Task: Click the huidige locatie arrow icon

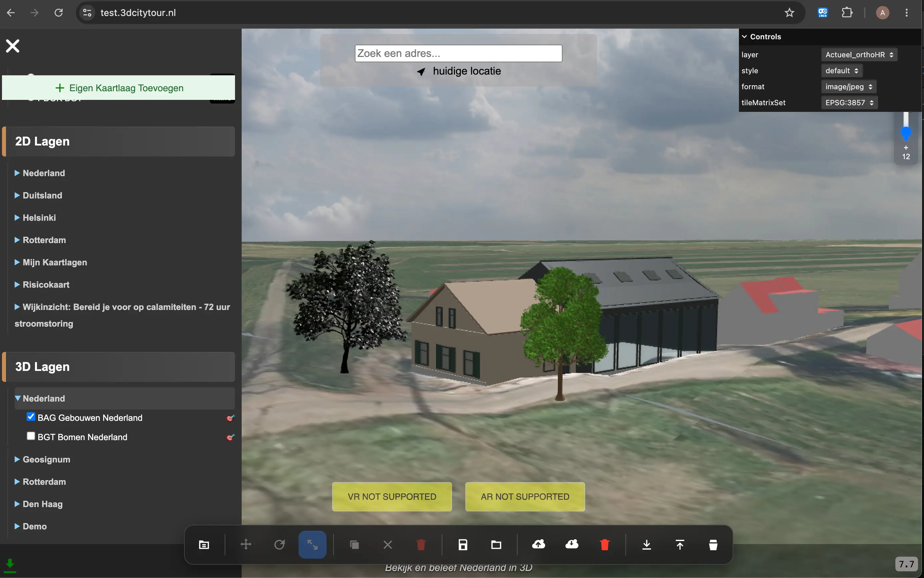Action: pyautogui.click(x=421, y=72)
